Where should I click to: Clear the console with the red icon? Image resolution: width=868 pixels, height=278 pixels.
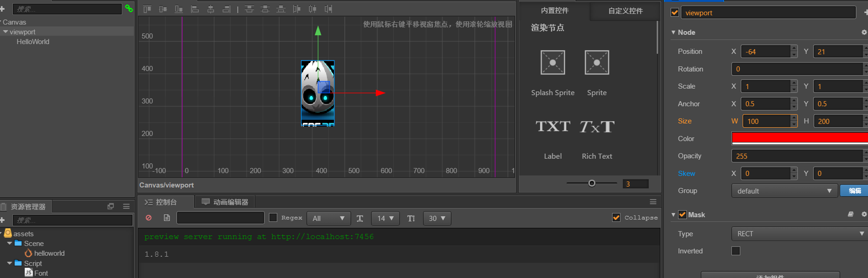[149, 218]
